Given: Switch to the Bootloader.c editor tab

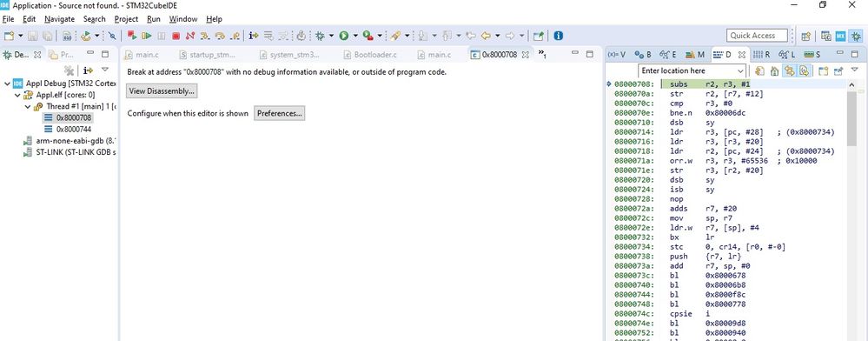Looking at the screenshot, I should 371,54.
